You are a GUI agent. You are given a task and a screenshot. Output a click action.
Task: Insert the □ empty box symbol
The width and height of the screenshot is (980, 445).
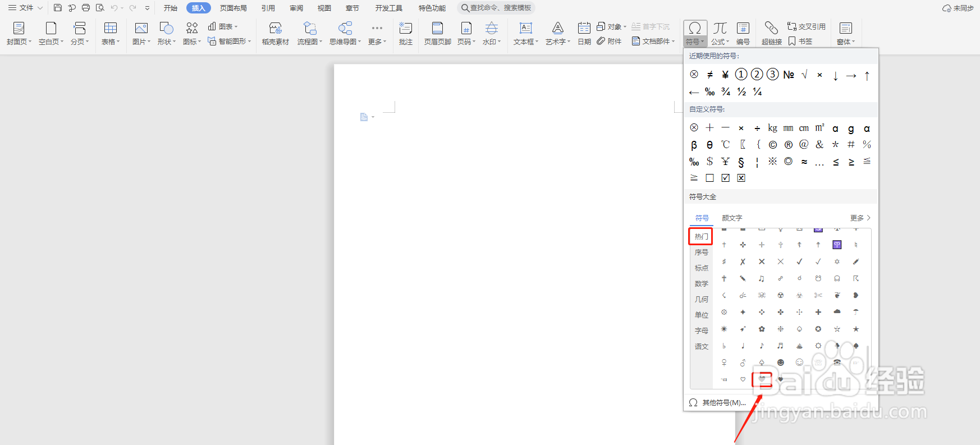click(709, 178)
